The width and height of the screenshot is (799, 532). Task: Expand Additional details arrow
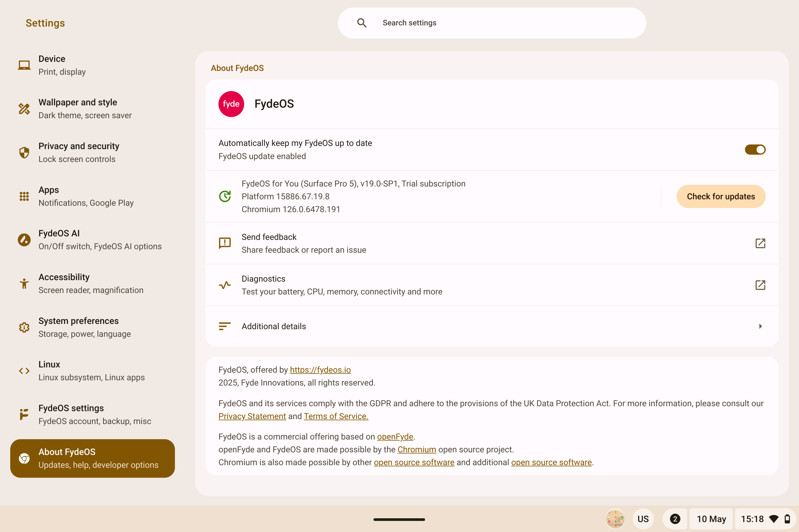coord(760,326)
